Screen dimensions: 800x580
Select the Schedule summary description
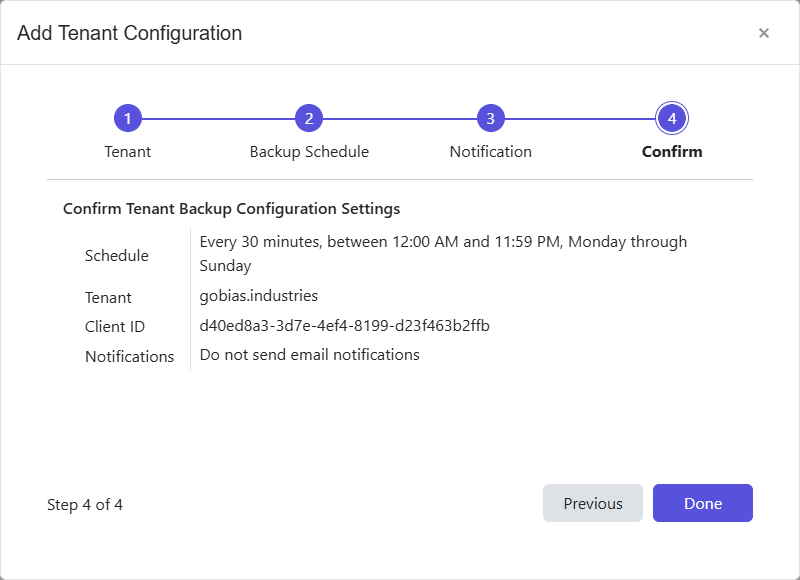(x=444, y=253)
